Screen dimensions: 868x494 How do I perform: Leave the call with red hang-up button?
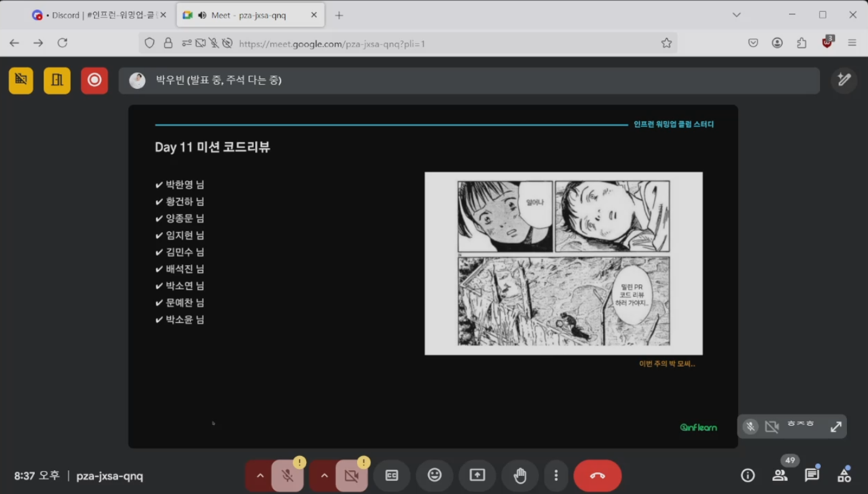point(597,476)
